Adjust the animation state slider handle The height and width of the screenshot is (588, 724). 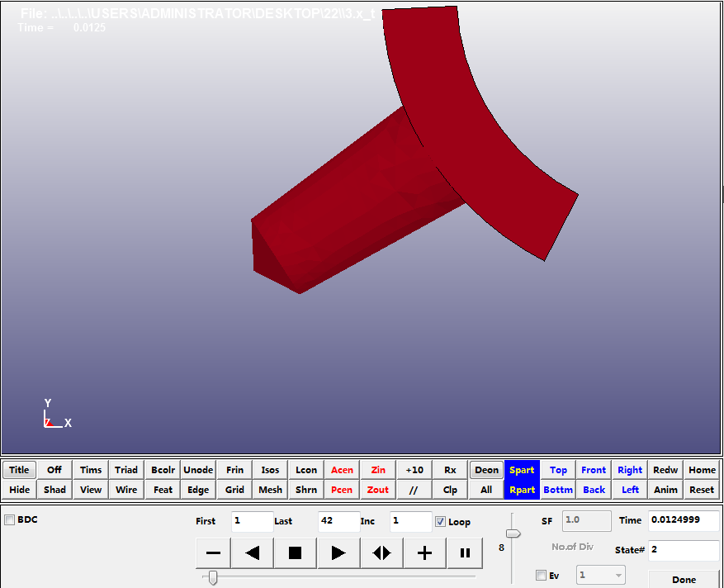tap(212, 577)
